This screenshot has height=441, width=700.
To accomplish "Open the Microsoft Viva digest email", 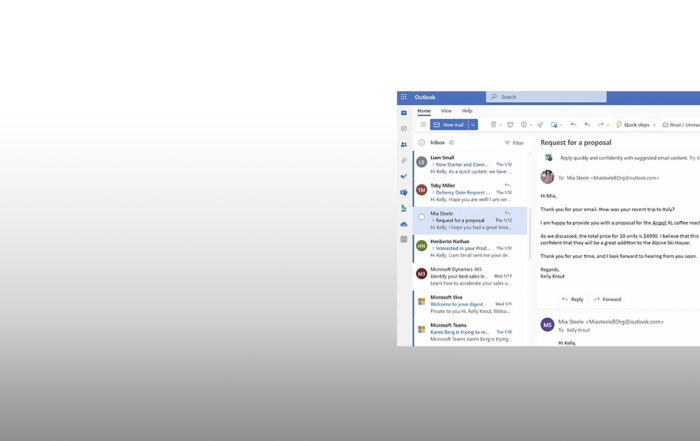I will [471, 304].
